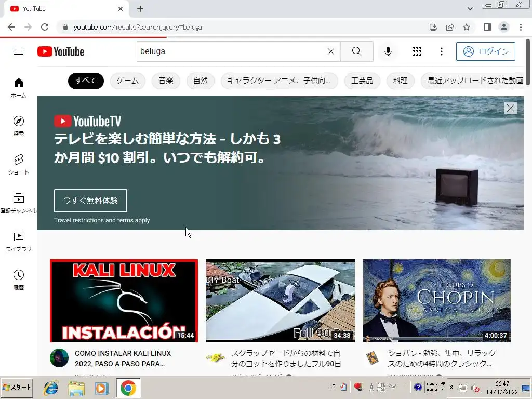532x399 pixels.
Task: Select the 自然 filter chip
Action: click(x=201, y=81)
